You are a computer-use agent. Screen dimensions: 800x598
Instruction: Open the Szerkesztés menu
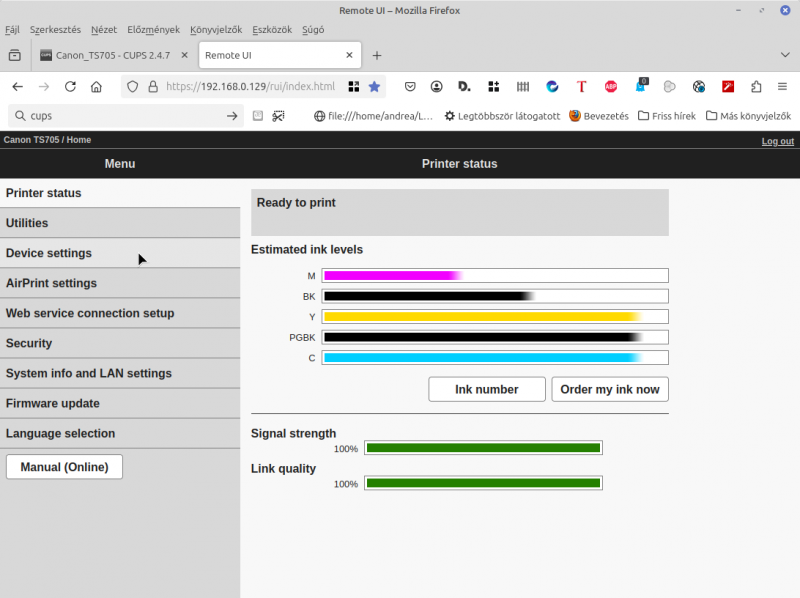[55, 30]
